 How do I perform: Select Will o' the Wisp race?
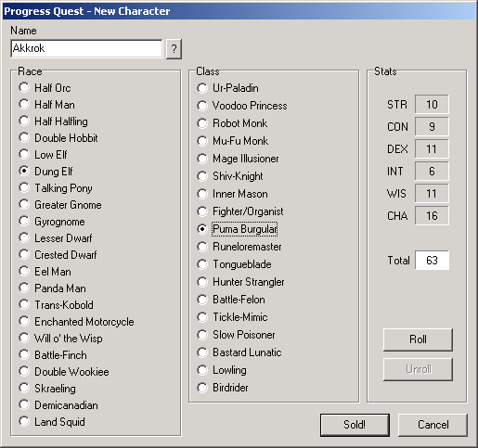click(60, 339)
